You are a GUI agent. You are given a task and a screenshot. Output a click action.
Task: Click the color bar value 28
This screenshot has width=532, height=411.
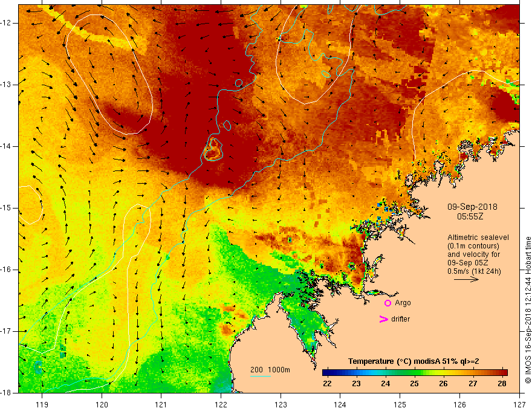pos(502,384)
